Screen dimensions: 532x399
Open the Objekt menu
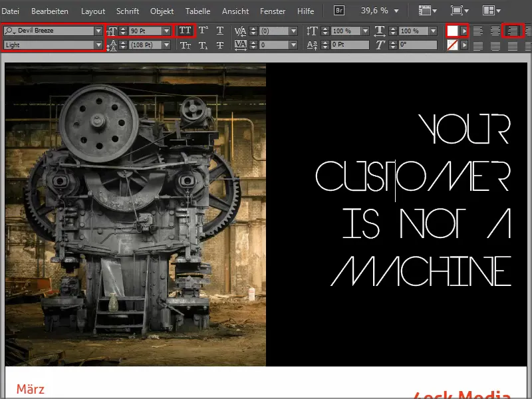point(162,11)
